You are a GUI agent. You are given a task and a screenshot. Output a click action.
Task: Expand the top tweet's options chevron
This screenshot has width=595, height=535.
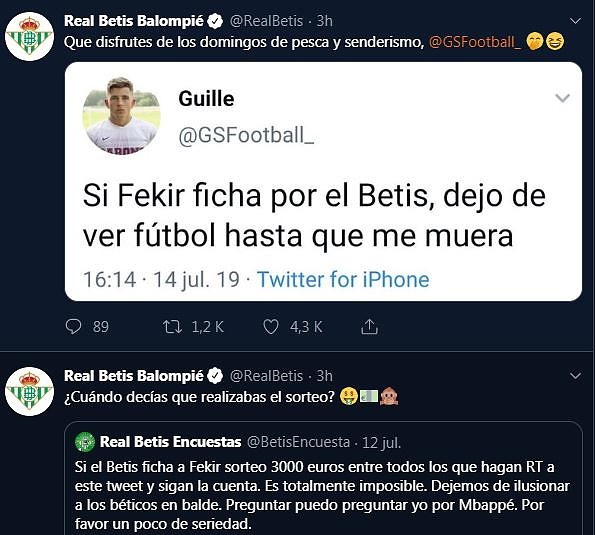(x=576, y=21)
